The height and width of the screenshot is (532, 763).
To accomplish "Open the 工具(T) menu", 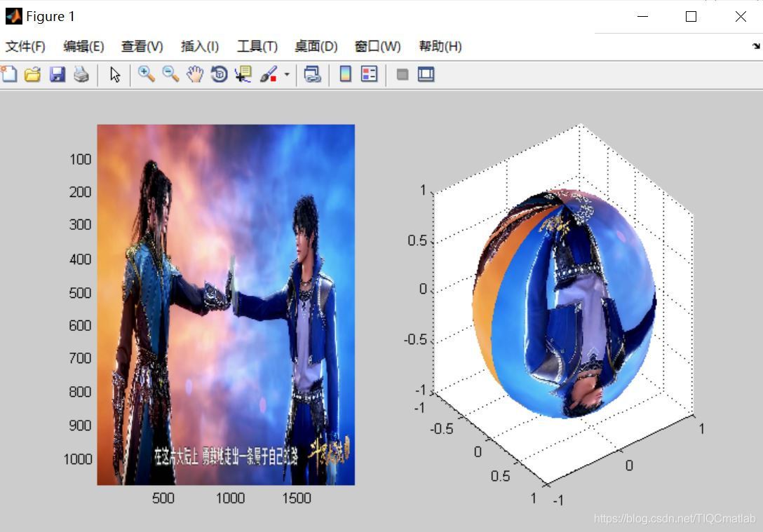I will click(x=257, y=46).
